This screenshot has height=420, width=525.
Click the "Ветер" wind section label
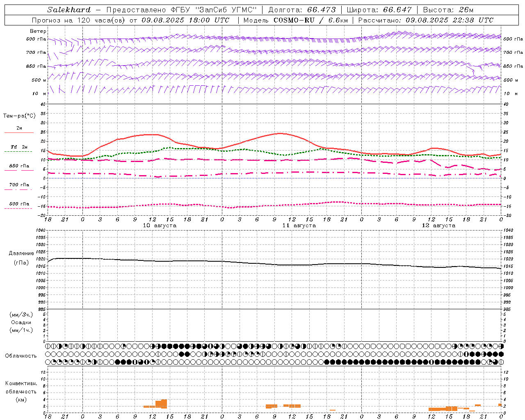pos(38,31)
